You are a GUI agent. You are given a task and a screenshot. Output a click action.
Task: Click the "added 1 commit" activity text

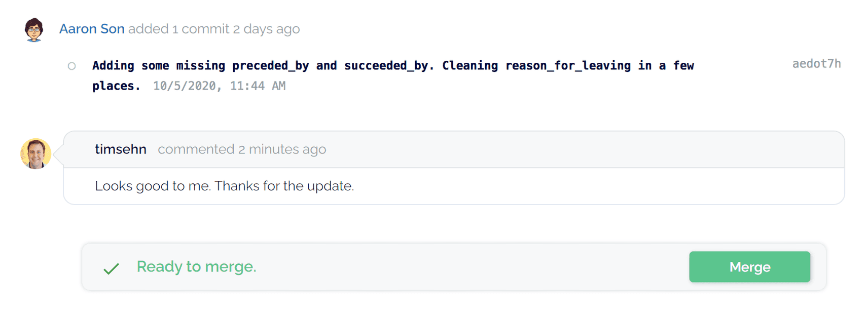[178, 29]
